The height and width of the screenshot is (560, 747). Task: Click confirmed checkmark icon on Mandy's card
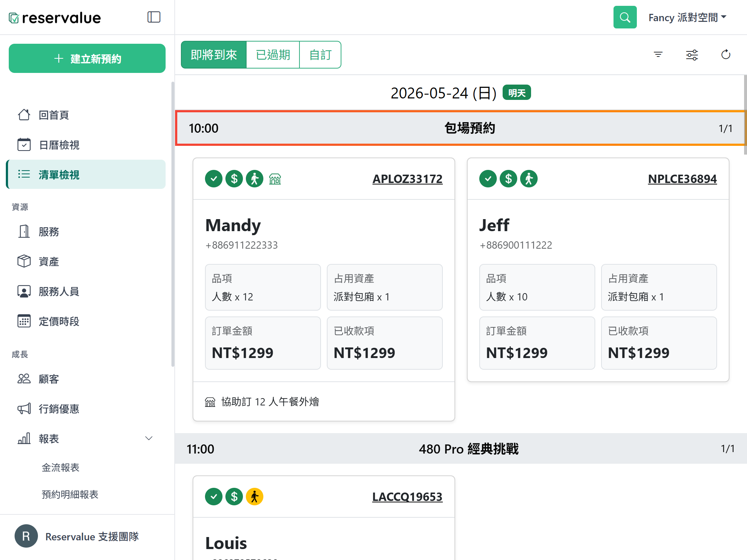coord(214,179)
